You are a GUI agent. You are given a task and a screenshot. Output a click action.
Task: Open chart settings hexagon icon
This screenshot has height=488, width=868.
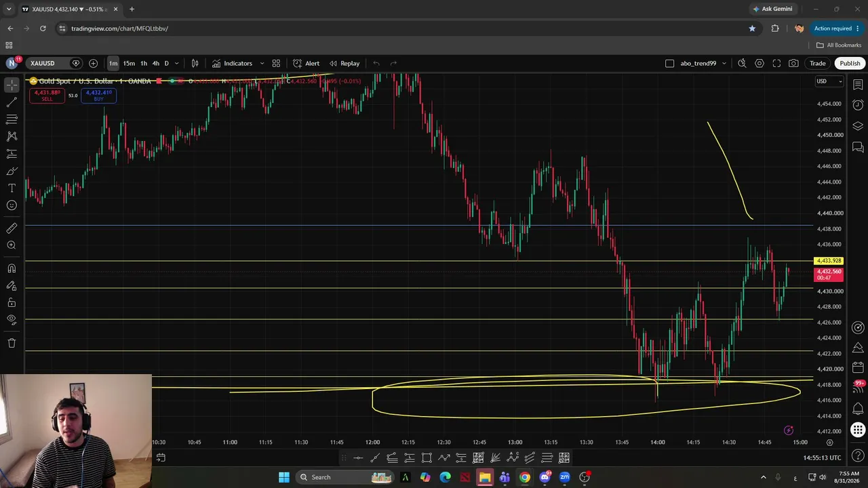(759, 63)
